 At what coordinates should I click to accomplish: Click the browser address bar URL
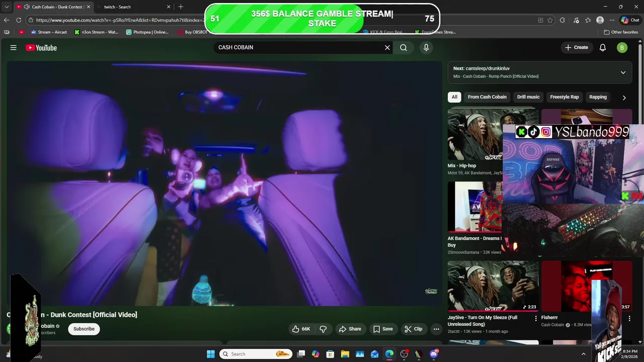tap(120, 20)
